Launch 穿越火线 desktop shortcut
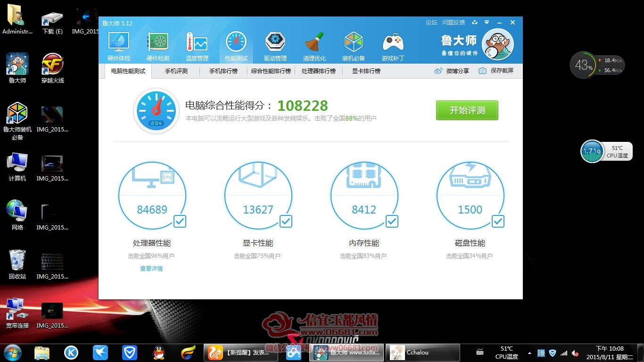644x362 pixels. pos(53,68)
